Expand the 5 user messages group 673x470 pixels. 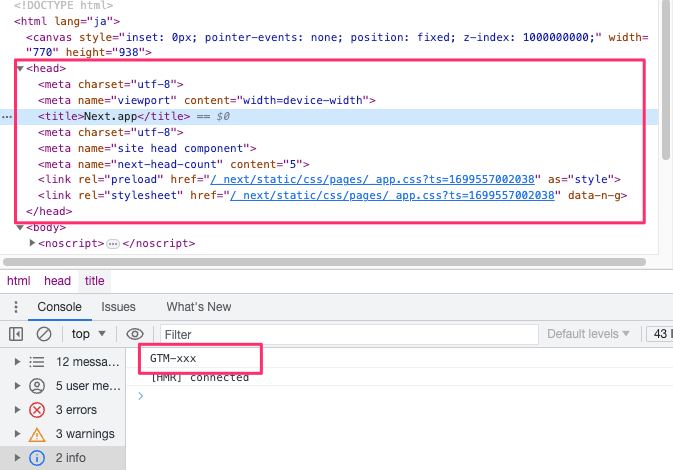click(18, 386)
